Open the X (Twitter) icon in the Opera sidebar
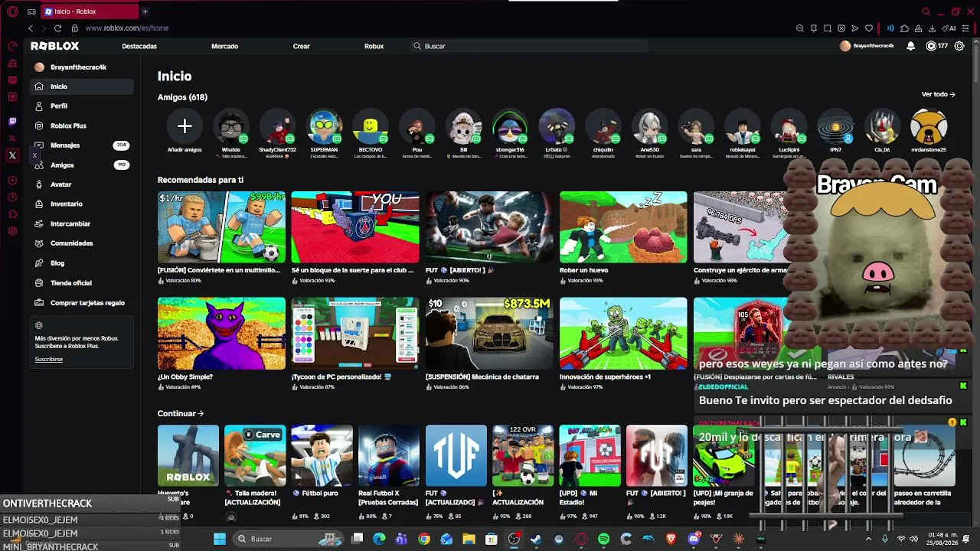The height and width of the screenshot is (551, 980). [12, 155]
